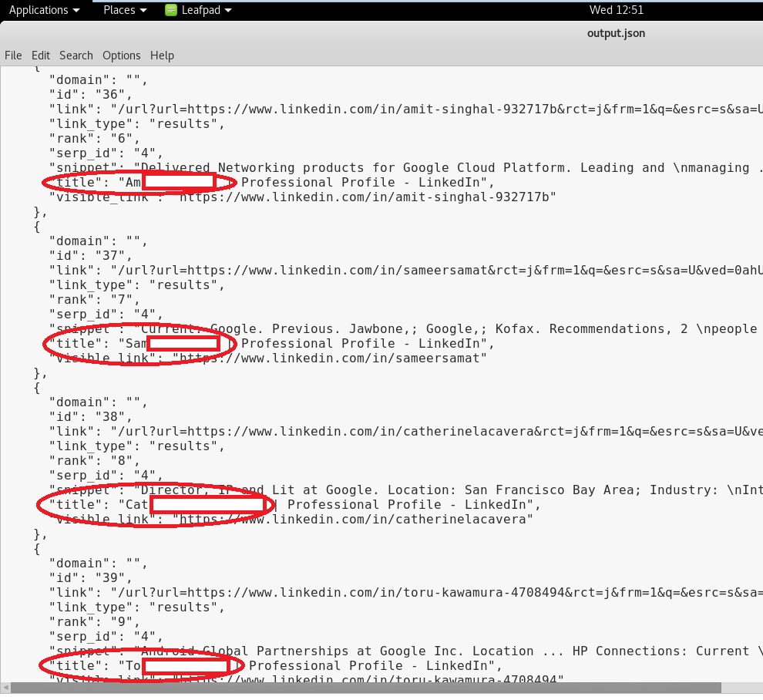The width and height of the screenshot is (763, 700).
Task: Open the Help menu
Action: (162, 56)
